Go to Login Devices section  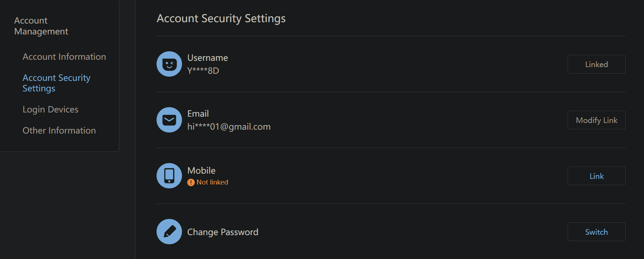pos(50,110)
